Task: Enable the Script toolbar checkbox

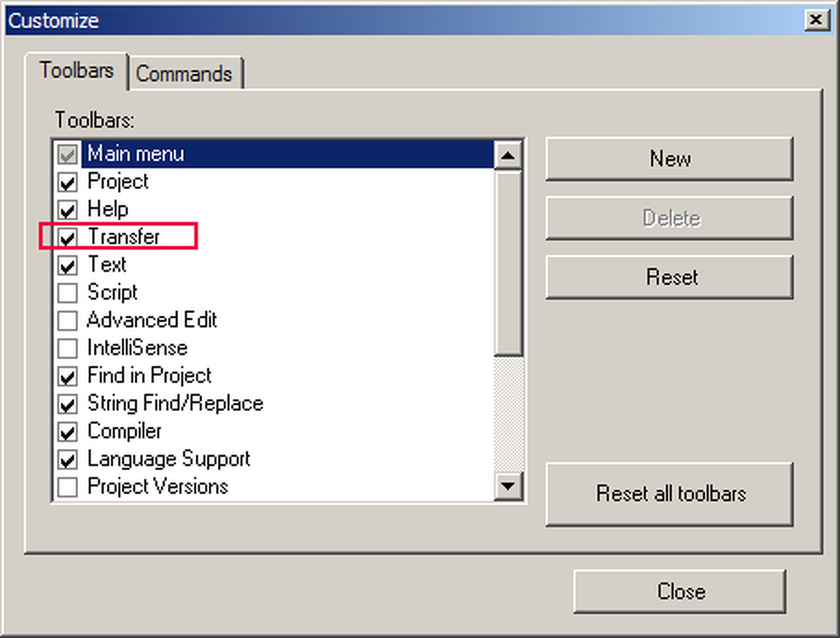Action: (x=68, y=293)
